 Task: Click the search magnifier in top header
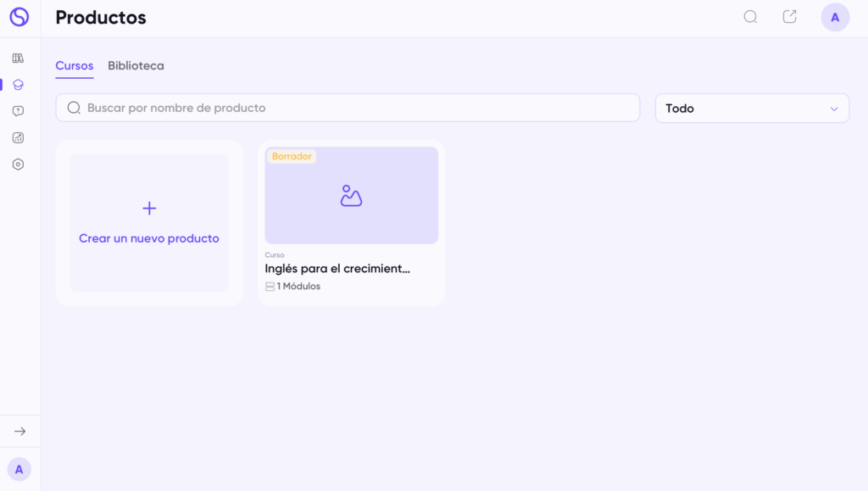click(x=750, y=17)
